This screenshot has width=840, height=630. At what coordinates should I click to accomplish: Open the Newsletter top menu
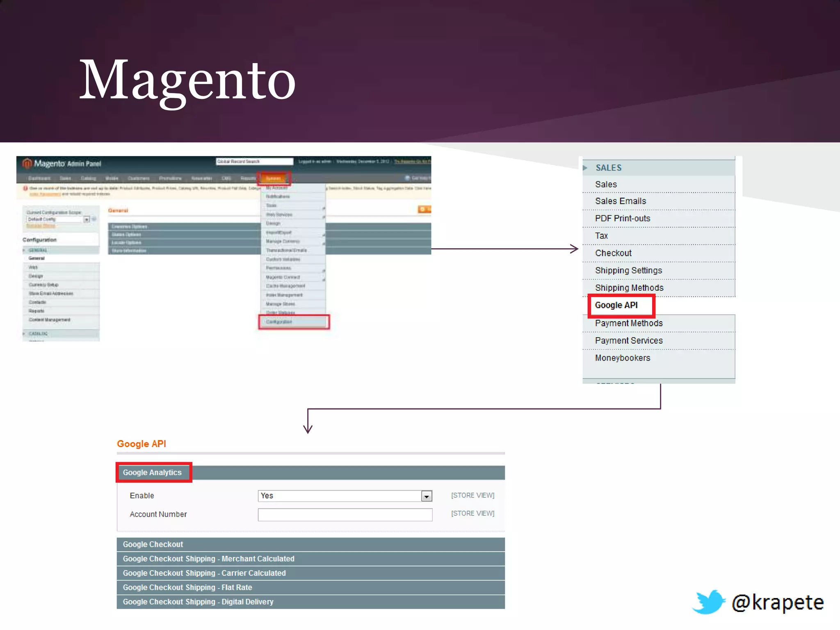[201, 178]
